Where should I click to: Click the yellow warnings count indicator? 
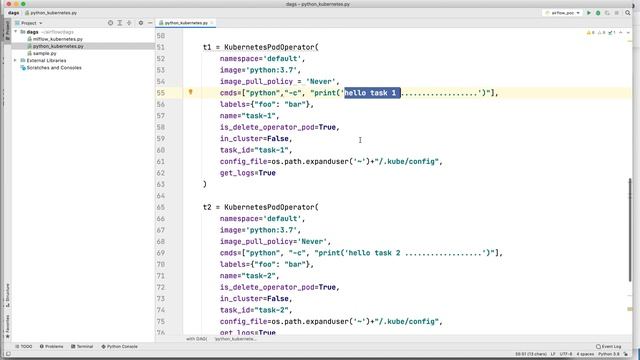[x=591, y=32]
